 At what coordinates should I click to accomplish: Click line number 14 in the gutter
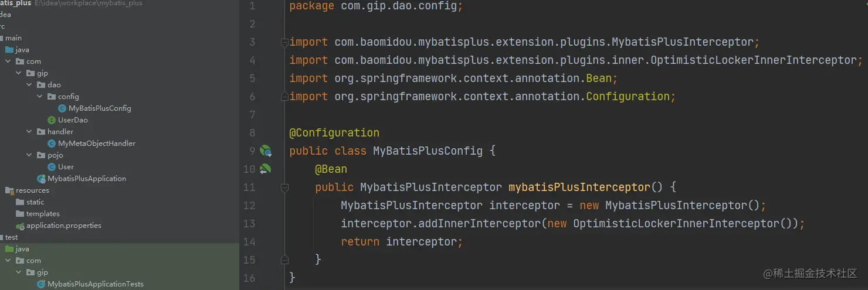249,242
